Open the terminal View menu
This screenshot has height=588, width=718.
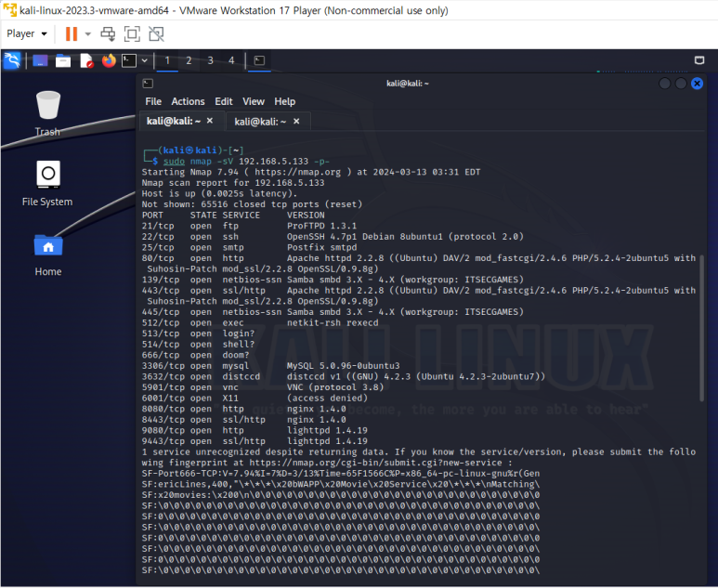pos(254,101)
